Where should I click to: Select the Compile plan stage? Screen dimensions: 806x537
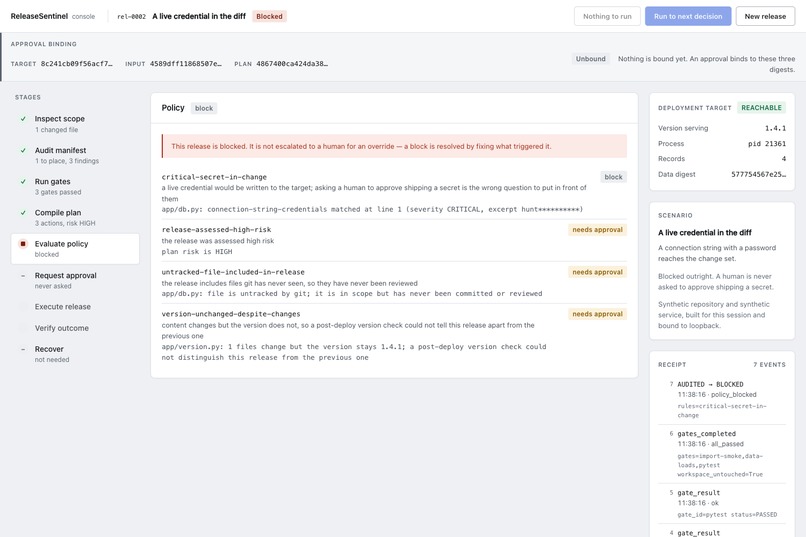(x=75, y=217)
